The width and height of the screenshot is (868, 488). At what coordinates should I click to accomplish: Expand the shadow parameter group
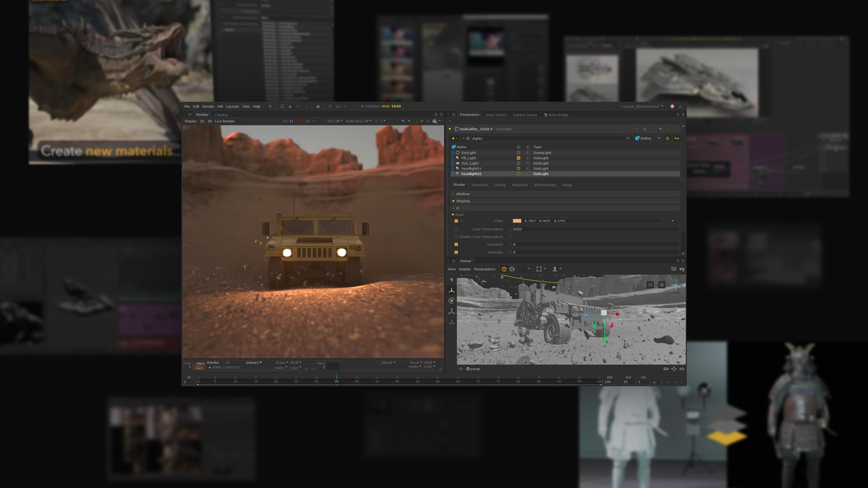pyautogui.click(x=453, y=194)
